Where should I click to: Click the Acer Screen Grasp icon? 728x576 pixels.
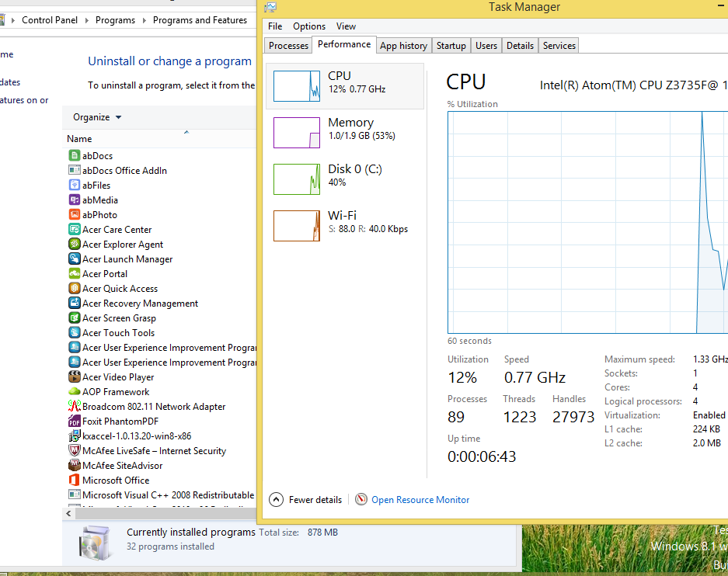pos(75,317)
